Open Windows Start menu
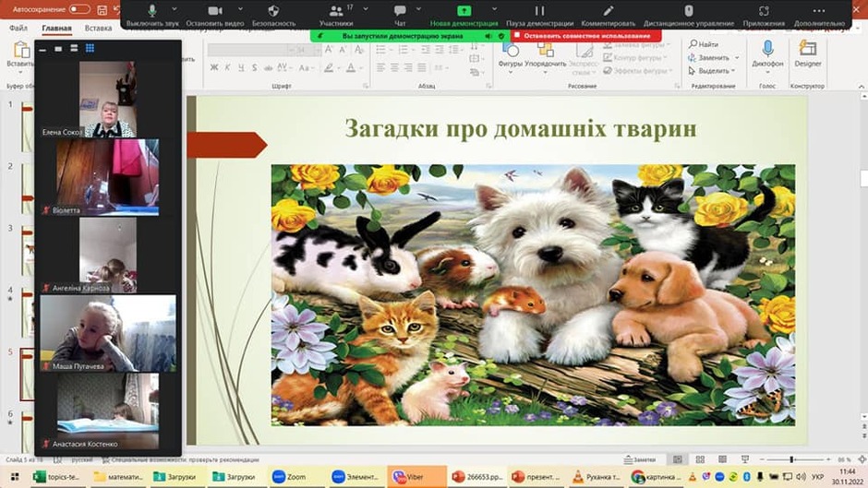The height and width of the screenshot is (488, 868). [x=15, y=476]
